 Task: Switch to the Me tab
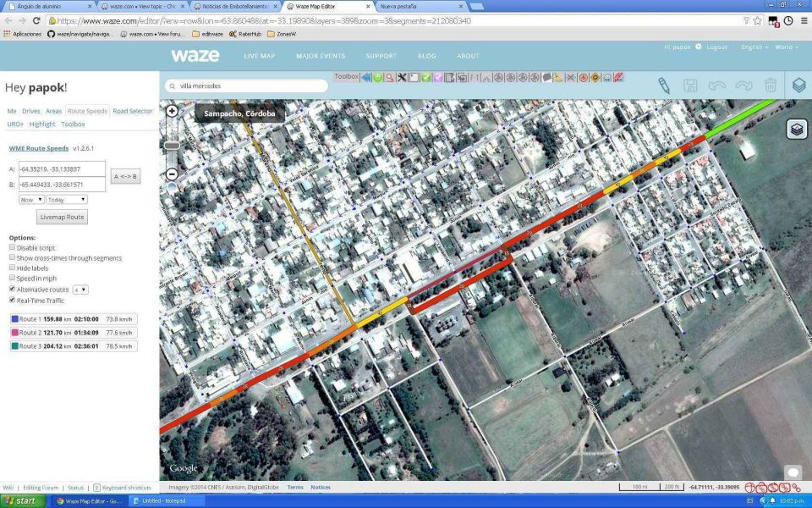click(x=11, y=111)
